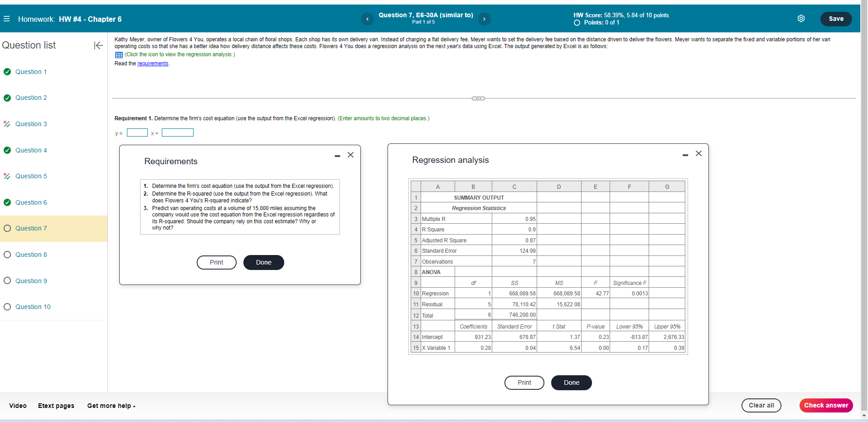Click the Points radio circle in the score header

[x=576, y=22]
